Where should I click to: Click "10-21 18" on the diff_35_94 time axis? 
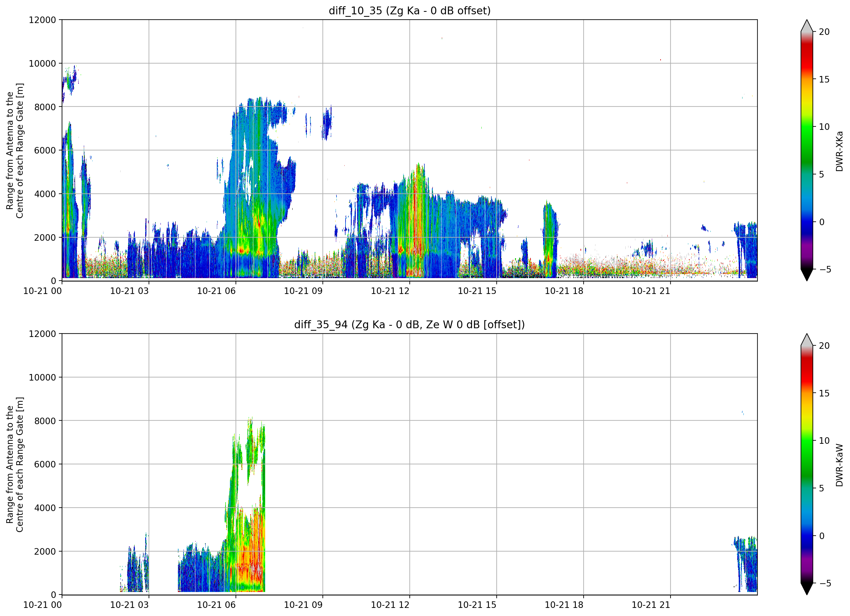tap(564, 605)
